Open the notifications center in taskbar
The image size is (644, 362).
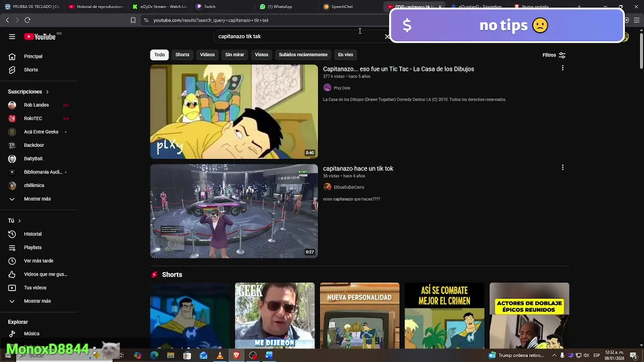(x=633, y=355)
